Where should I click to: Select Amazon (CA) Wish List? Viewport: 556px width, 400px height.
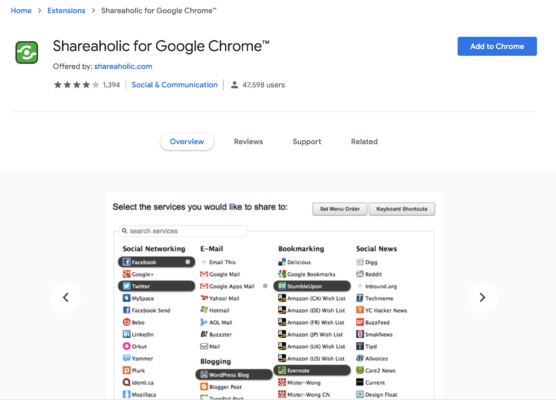(312, 298)
